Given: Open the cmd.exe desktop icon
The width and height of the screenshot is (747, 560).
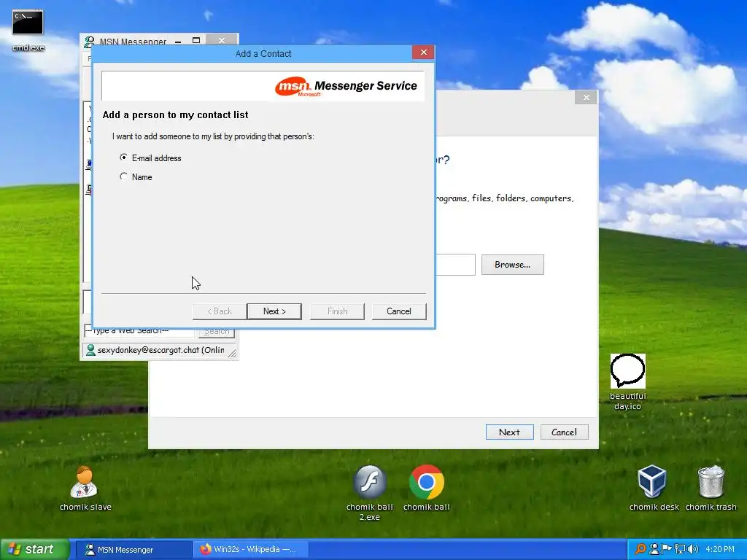Looking at the screenshot, I should 28,23.
